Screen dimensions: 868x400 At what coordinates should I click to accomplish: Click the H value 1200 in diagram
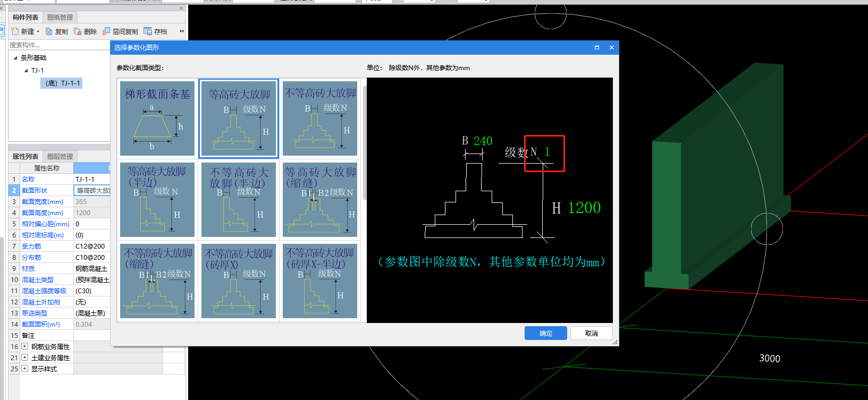tap(584, 208)
